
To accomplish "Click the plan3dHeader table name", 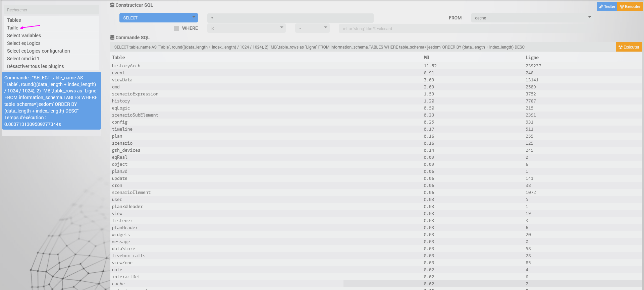I will coord(127,207).
